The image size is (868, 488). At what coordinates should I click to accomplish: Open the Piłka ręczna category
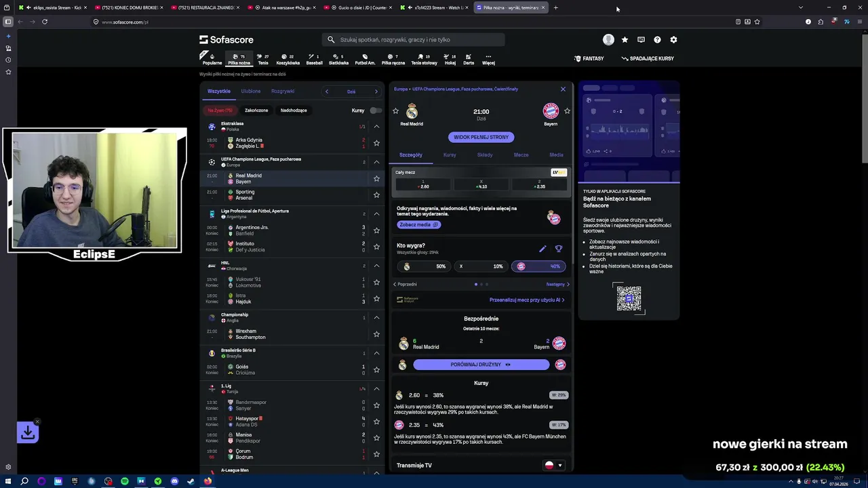(x=393, y=59)
